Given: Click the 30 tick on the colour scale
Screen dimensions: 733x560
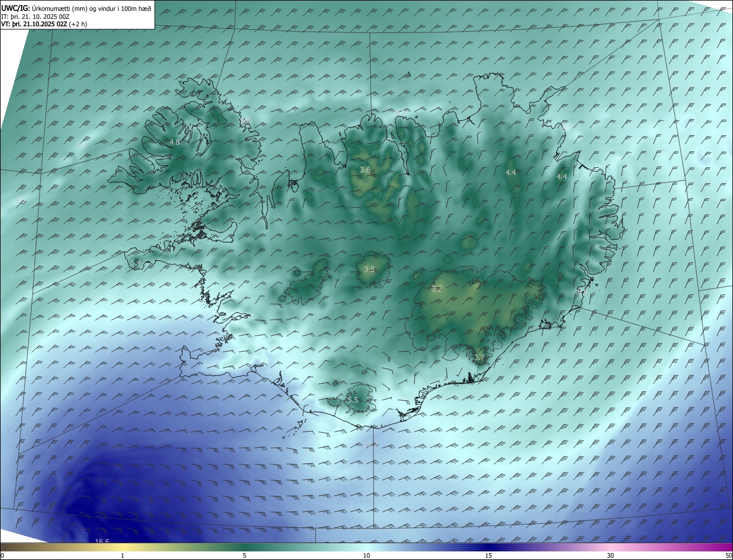Looking at the screenshot, I should point(610,555).
